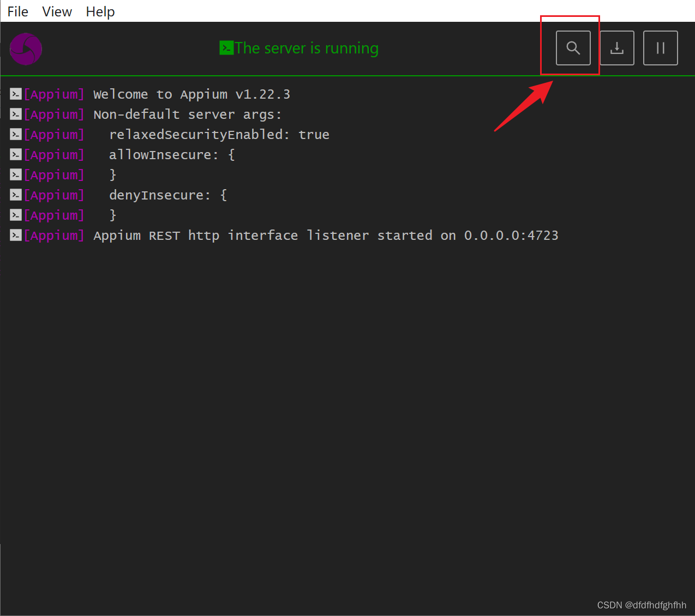
Task: Click the terminal icon beside the REST listener message
Action: 15,235
